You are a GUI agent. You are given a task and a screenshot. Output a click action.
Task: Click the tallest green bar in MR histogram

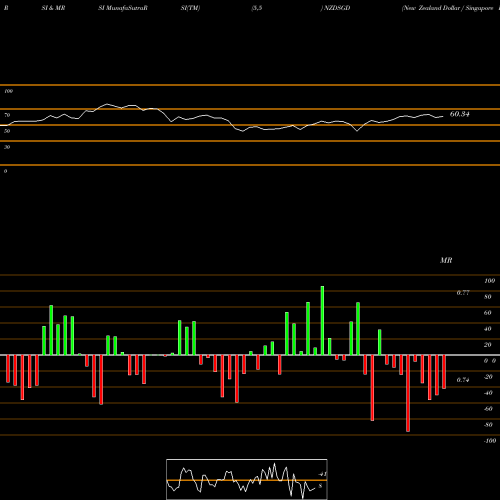(322, 320)
